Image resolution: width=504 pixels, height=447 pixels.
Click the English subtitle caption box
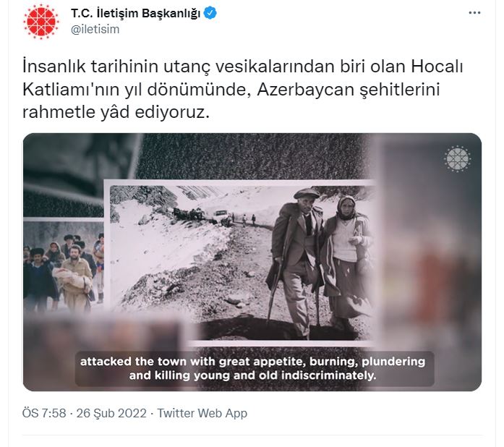pyautogui.click(x=255, y=369)
